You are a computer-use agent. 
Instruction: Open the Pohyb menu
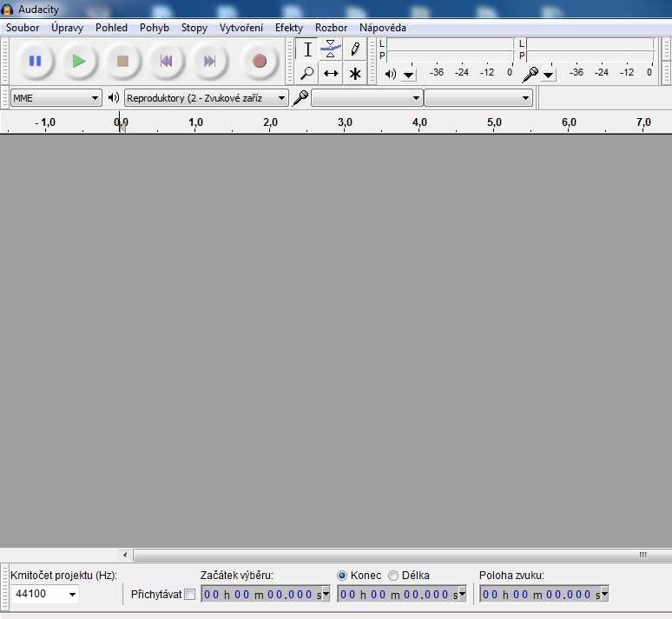[x=155, y=28]
